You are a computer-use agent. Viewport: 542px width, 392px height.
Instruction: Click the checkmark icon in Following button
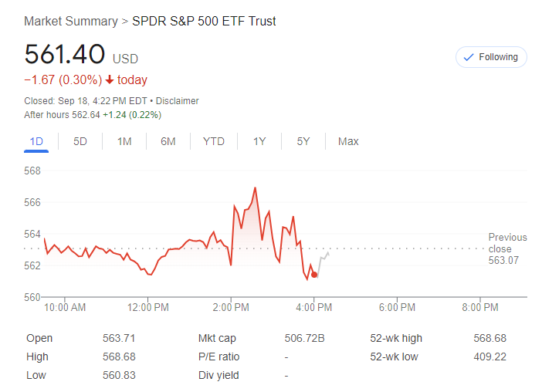tap(467, 57)
